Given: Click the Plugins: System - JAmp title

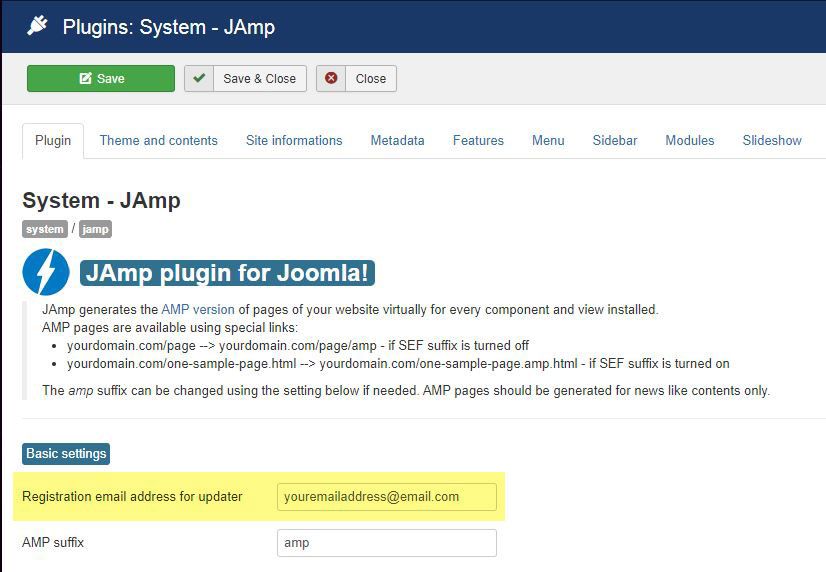Looking at the screenshot, I should pos(169,27).
